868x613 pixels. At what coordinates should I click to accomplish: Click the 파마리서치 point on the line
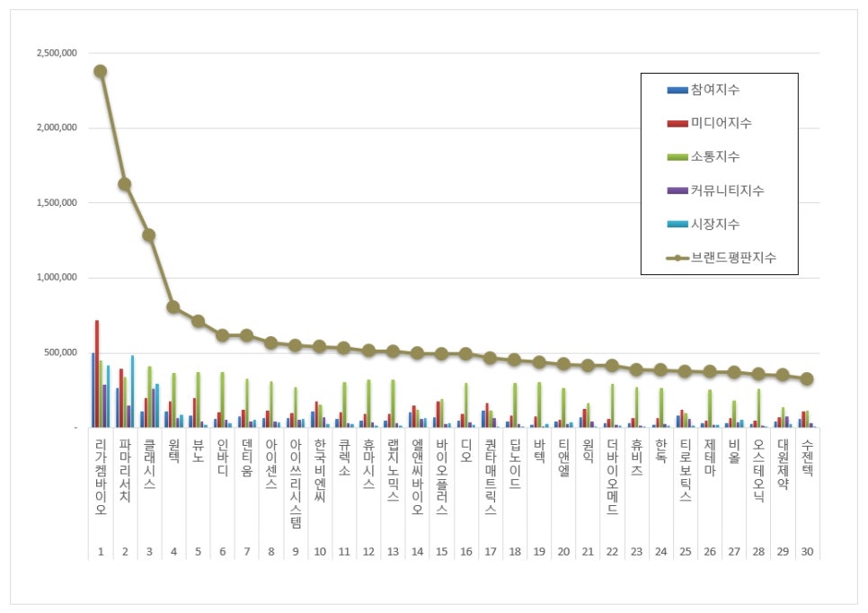pyautogui.click(x=124, y=183)
